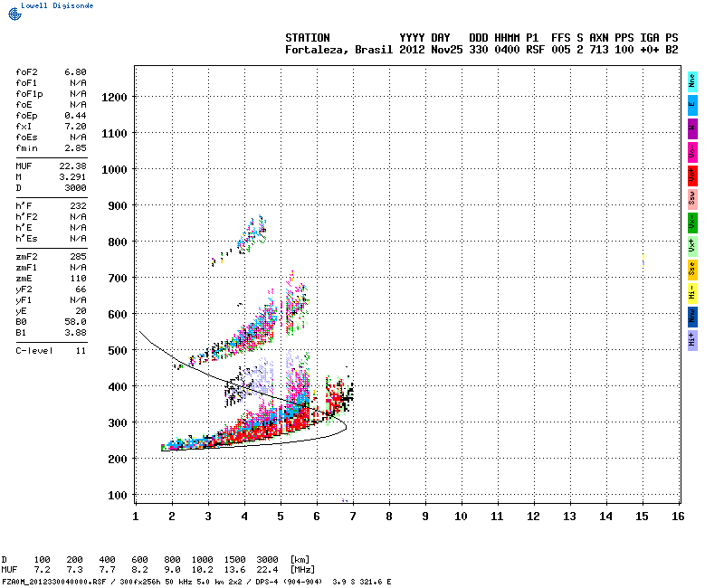Click the foF1p parameter label
The width and height of the screenshot is (724, 588).
click(29, 94)
